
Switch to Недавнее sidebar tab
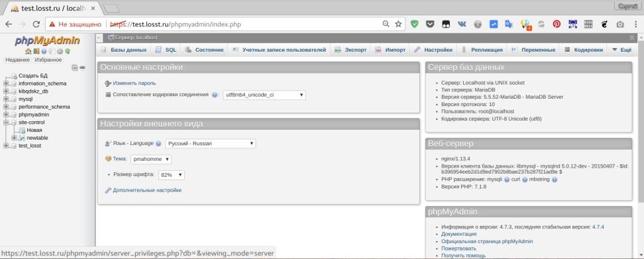click(x=17, y=60)
